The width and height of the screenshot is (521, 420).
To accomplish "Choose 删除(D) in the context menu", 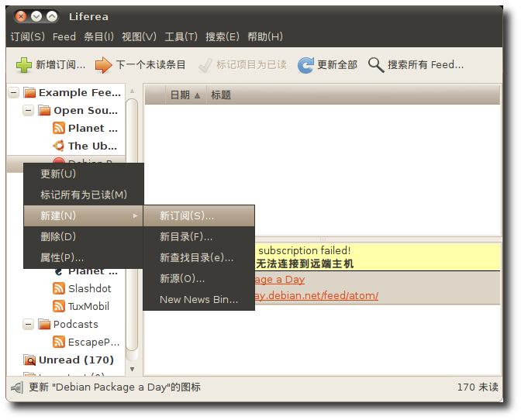I will [x=84, y=236].
